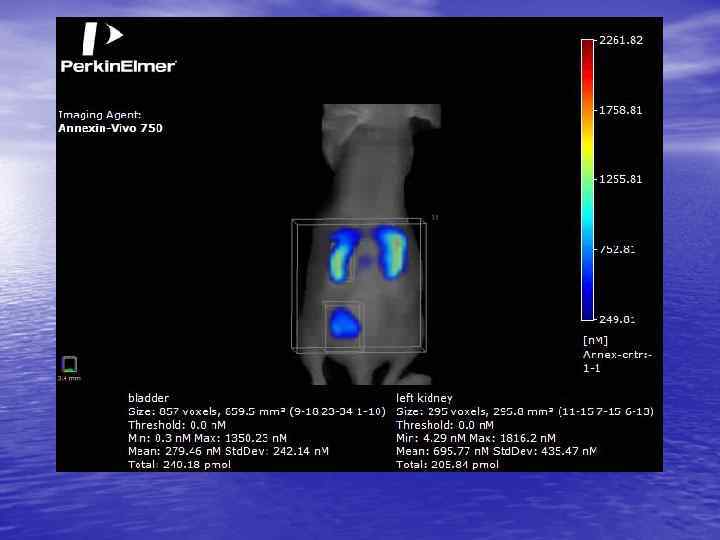
Task: Click the bladder Size voxels line
Action: click(257, 411)
